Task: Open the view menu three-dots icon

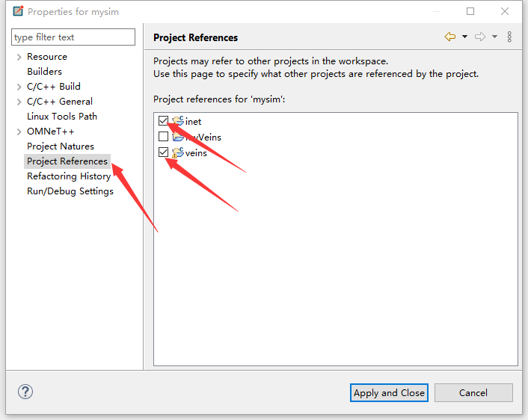Action: point(509,37)
